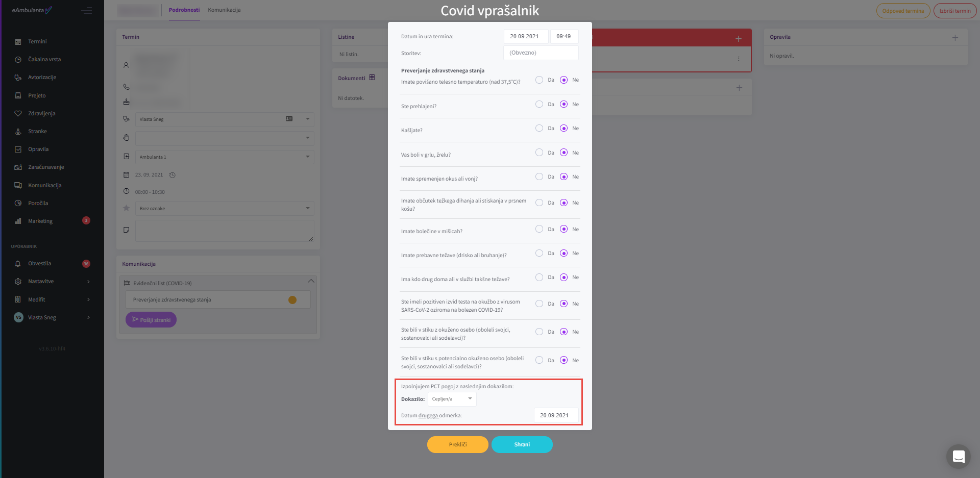Expand the Brez oznake dropdown
This screenshot has height=478, width=980.
307,208
